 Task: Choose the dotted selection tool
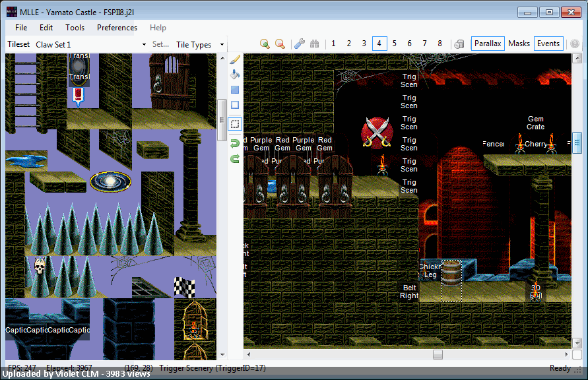click(x=235, y=124)
